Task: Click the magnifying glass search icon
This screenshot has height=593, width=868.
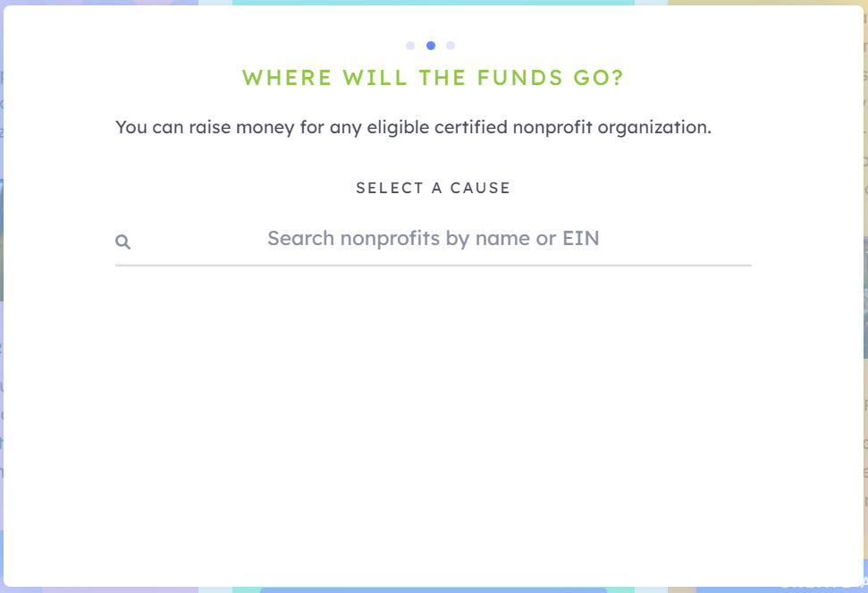Action: click(123, 241)
